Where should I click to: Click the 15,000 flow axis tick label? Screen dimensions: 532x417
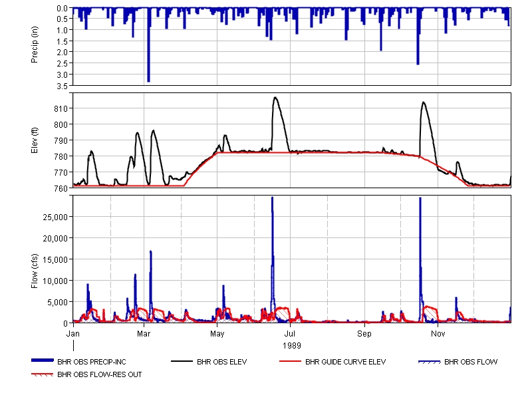[x=55, y=259]
